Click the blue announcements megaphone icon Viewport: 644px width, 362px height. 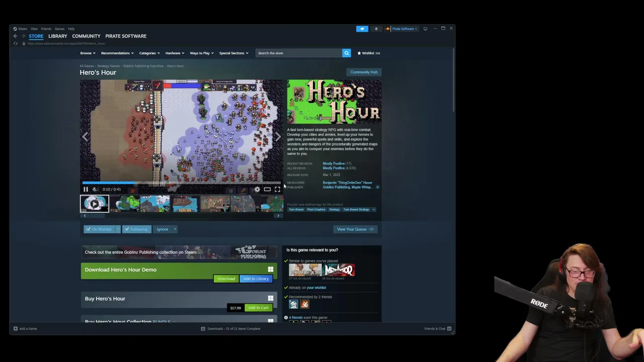point(362,29)
